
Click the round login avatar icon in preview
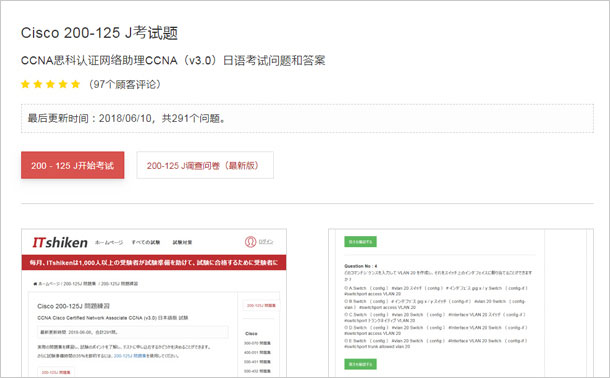(x=251, y=242)
